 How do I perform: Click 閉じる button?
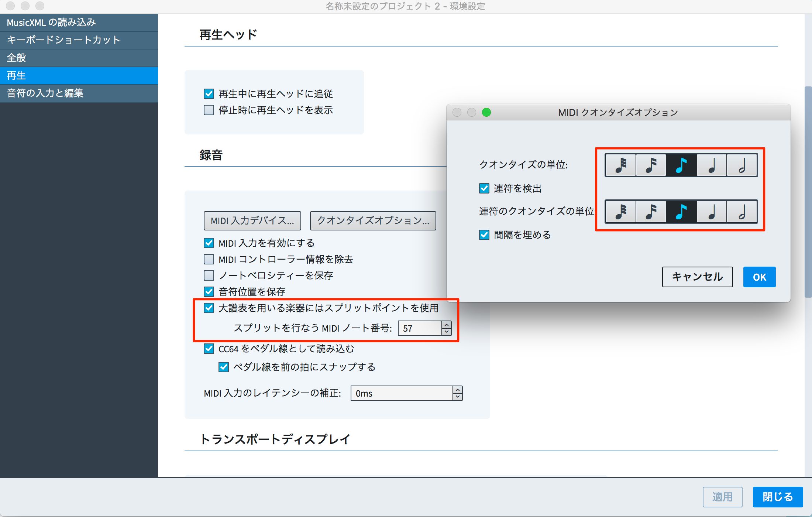(x=778, y=497)
